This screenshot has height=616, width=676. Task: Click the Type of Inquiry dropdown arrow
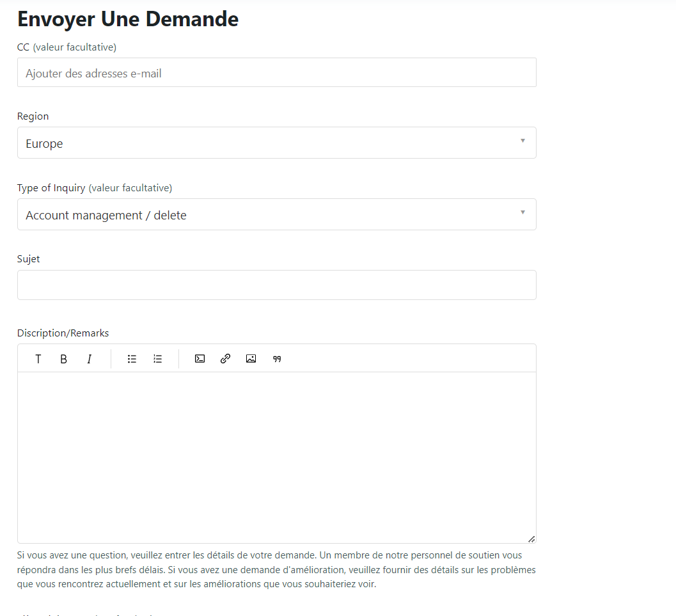[x=523, y=212]
